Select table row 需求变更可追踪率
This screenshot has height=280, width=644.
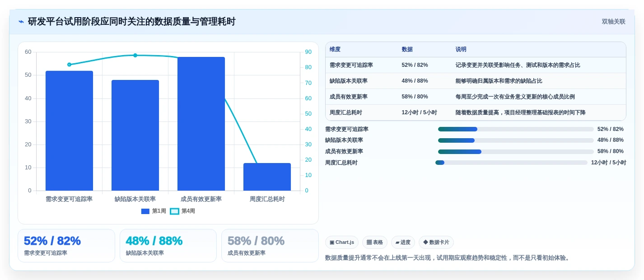click(476, 65)
